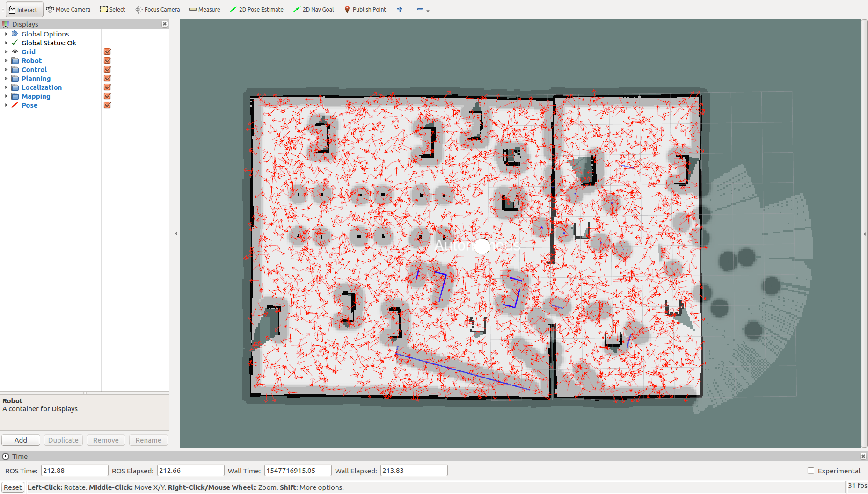Click the right side panel arrow handle

(x=865, y=233)
